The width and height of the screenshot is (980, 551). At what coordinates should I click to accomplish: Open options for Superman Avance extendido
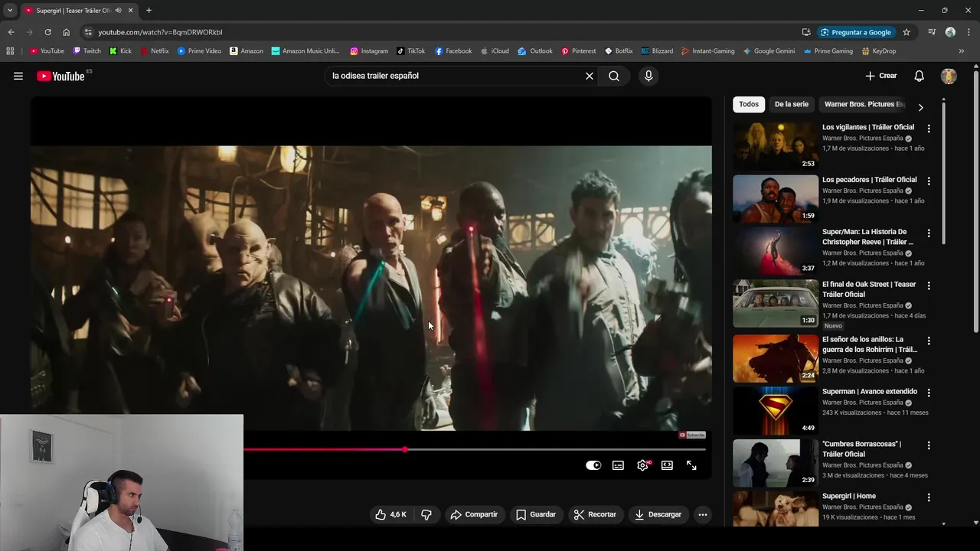click(x=929, y=393)
